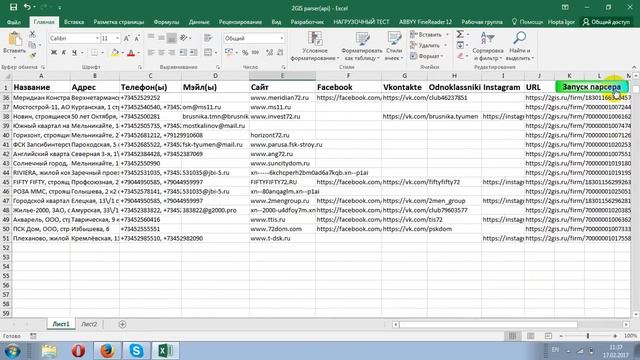Click the Normal view icon in status bar
Viewport: 640px width, 360px height.
tap(513, 336)
